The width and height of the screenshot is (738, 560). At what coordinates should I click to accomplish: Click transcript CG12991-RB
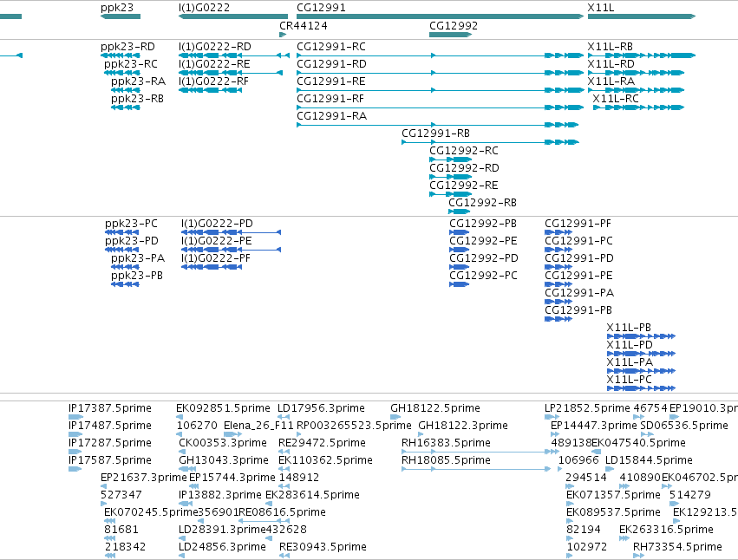490,142
